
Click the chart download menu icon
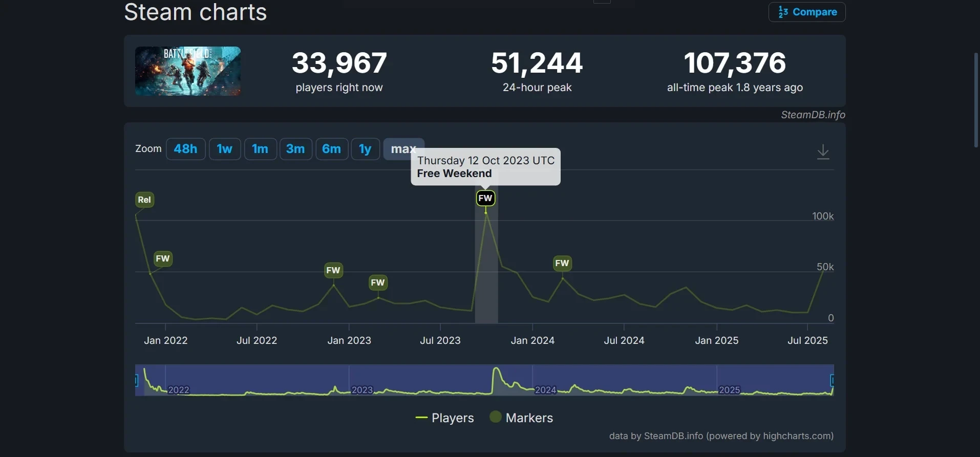point(823,152)
